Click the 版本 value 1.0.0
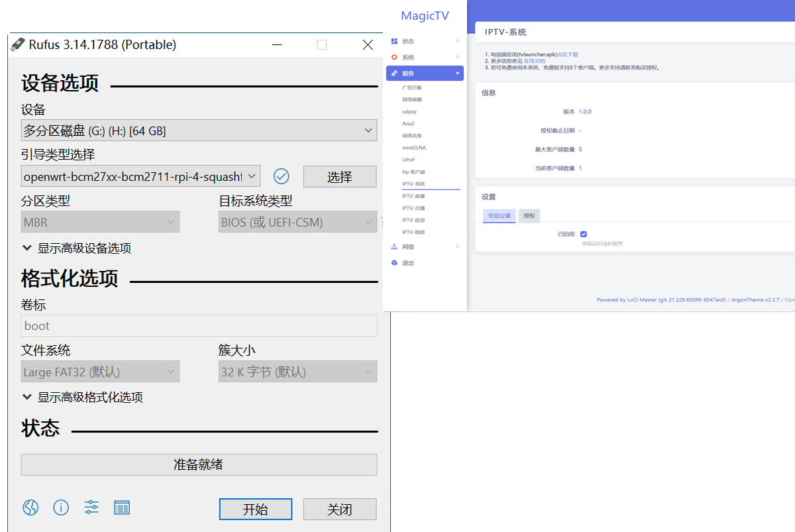Screen dimensions: 795x532 (x=585, y=112)
